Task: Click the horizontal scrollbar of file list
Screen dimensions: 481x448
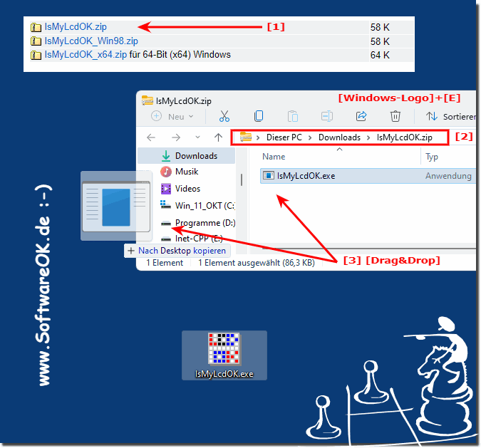Action: pyautogui.click(x=368, y=249)
